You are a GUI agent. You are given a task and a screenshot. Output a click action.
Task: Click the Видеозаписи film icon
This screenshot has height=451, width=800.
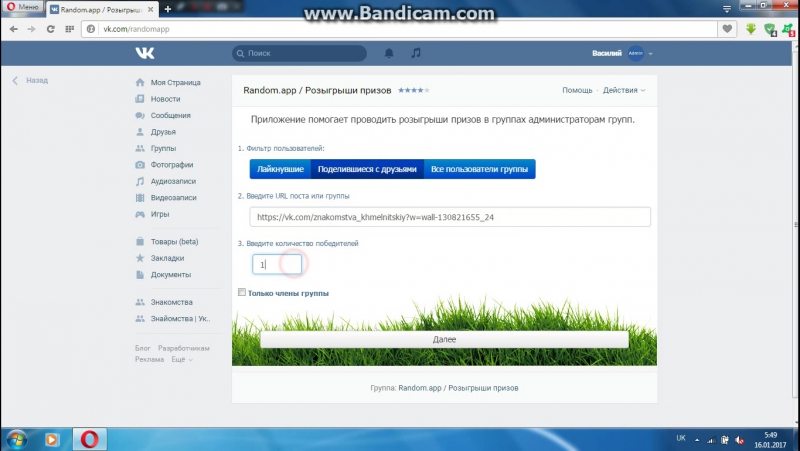coord(140,197)
